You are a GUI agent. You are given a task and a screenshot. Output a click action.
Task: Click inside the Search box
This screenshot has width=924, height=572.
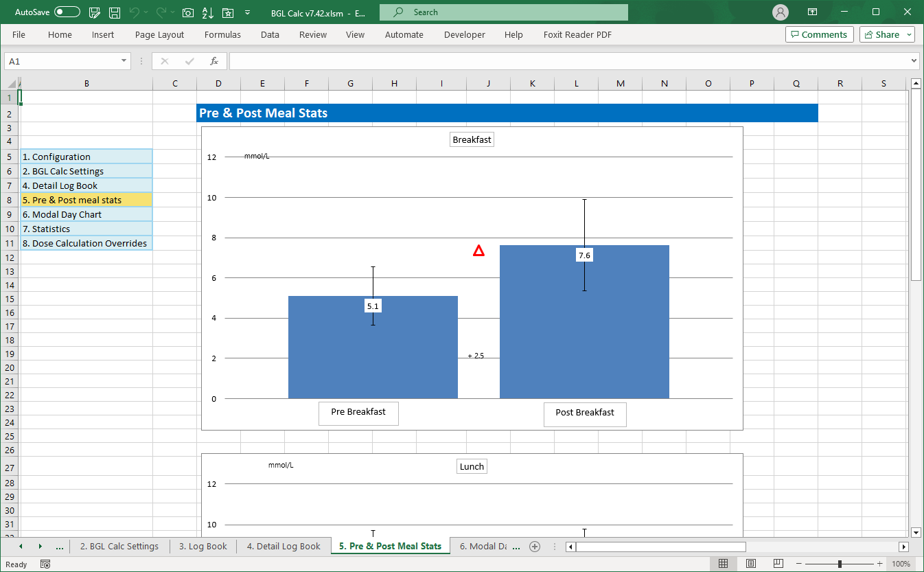pyautogui.click(x=504, y=12)
